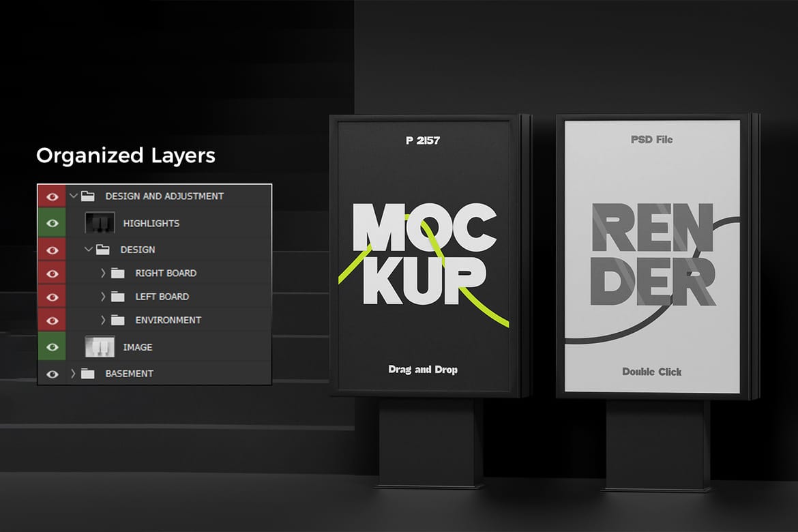The width and height of the screenshot is (798, 532).
Task: Click the MOCKUP title on dark poster
Action: (424, 254)
